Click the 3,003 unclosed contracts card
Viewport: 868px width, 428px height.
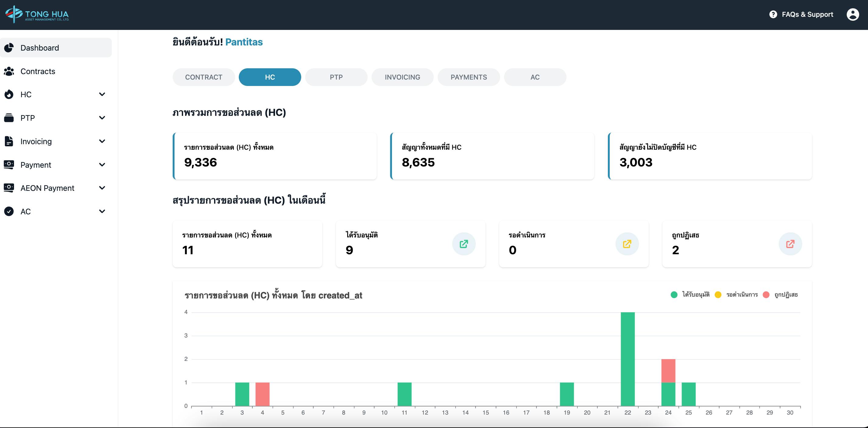coord(710,156)
